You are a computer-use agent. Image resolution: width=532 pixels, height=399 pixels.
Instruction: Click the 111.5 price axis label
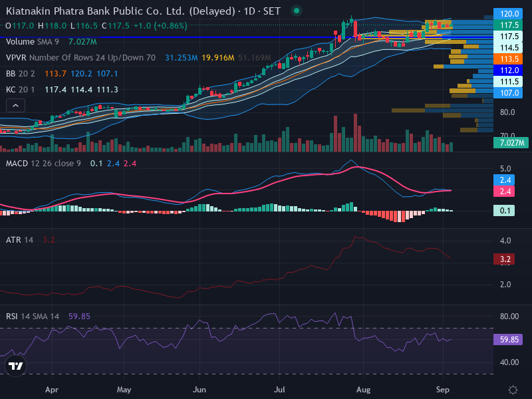(508, 81)
